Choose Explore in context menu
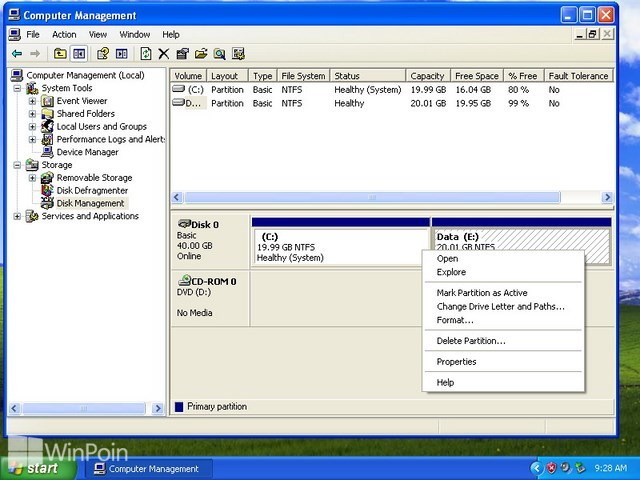 [503, 272]
